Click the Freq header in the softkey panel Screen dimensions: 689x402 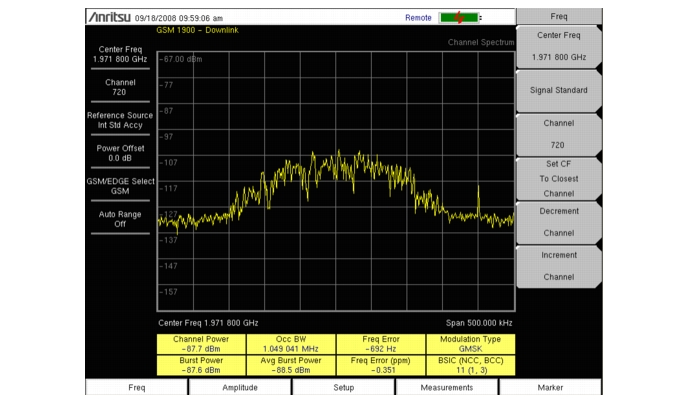click(558, 16)
